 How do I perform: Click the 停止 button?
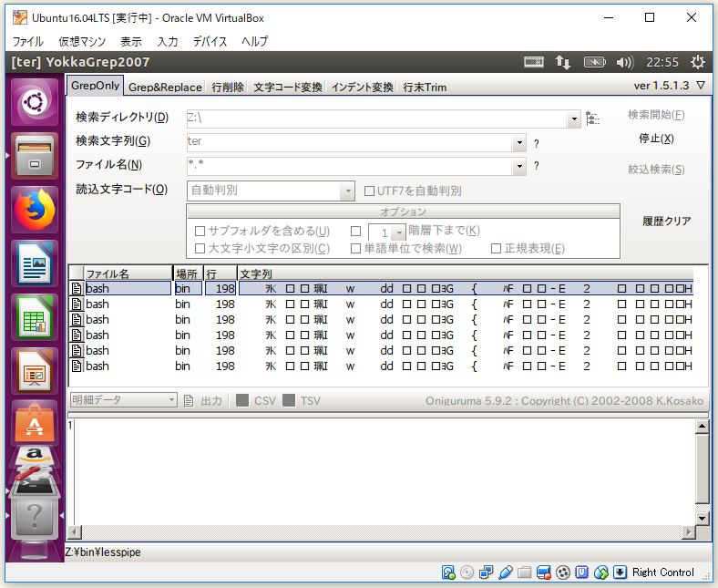pyautogui.click(x=656, y=139)
